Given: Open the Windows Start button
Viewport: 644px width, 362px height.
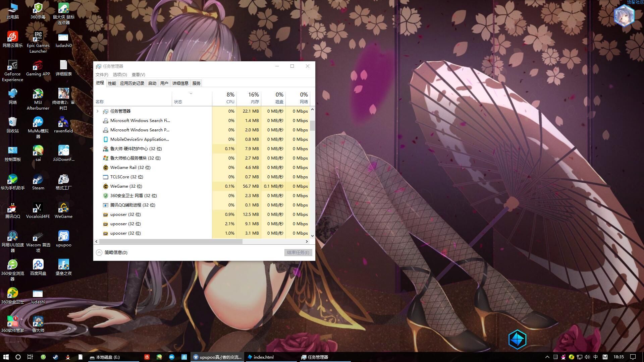Looking at the screenshot, I should [x=6, y=357].
